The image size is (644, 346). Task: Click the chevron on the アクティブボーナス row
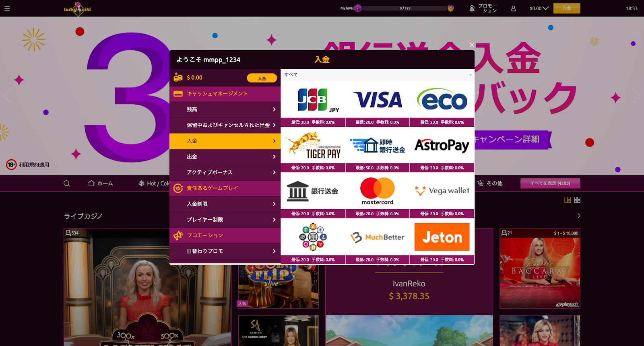point(274,172)
